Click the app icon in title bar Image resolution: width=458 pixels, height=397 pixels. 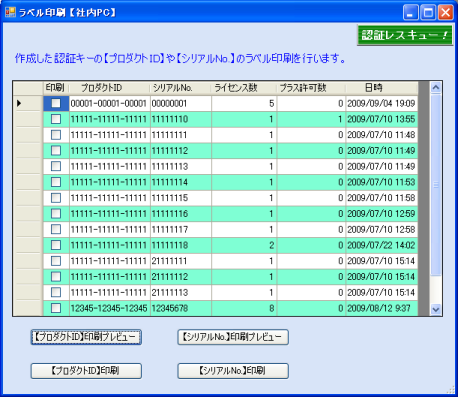[x=10, y=13]
